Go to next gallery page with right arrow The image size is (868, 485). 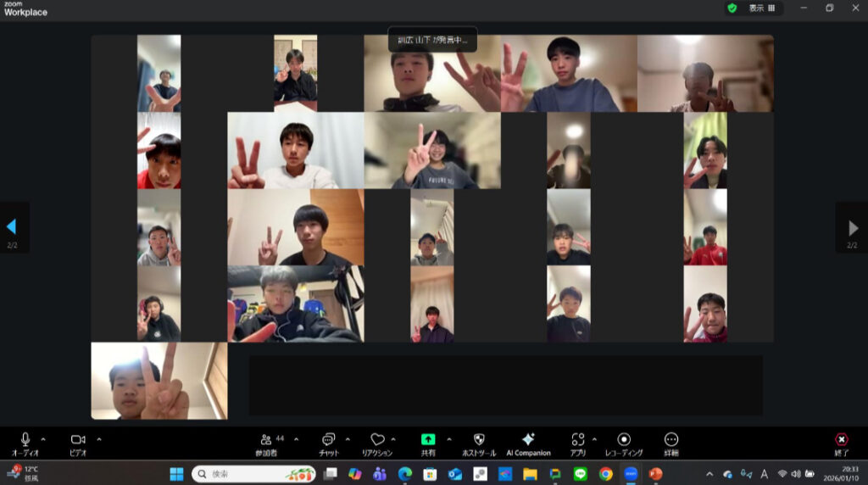point(853,227)
